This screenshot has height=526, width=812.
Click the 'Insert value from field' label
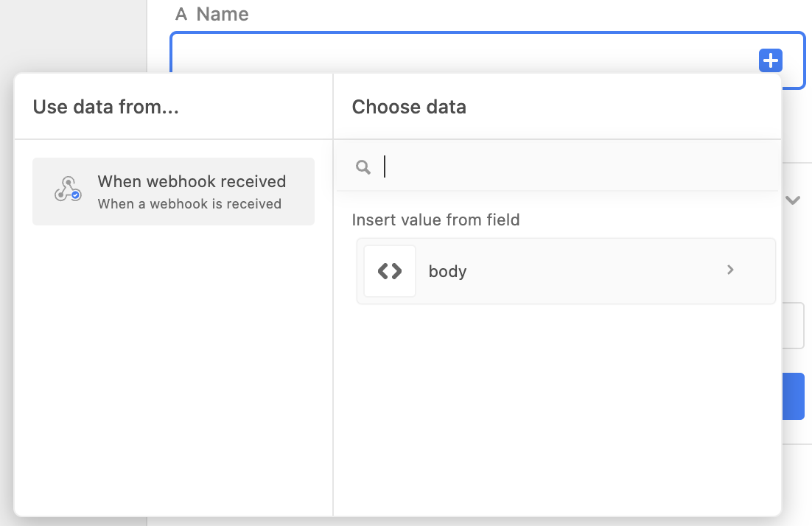click(435, 220)
